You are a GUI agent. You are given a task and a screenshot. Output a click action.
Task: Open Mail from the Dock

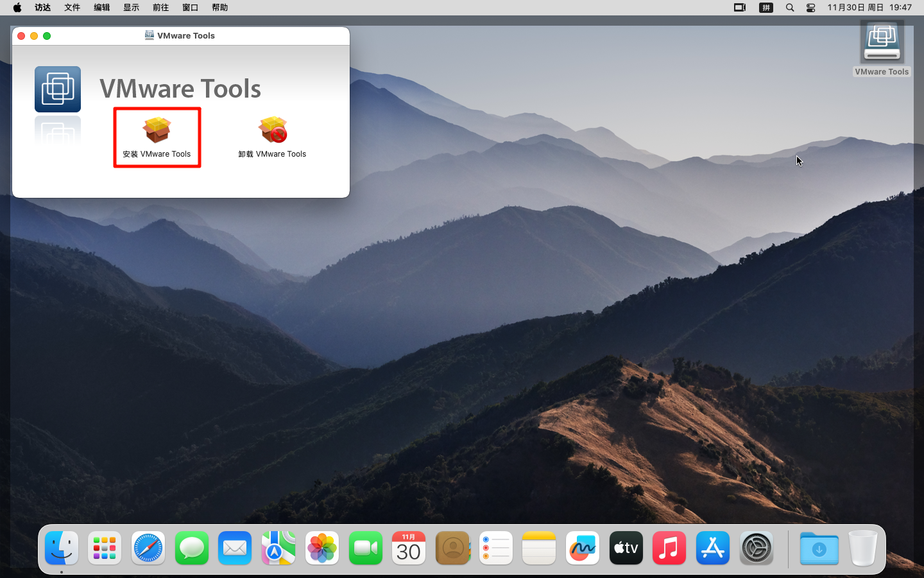click(x=235, y=548)
